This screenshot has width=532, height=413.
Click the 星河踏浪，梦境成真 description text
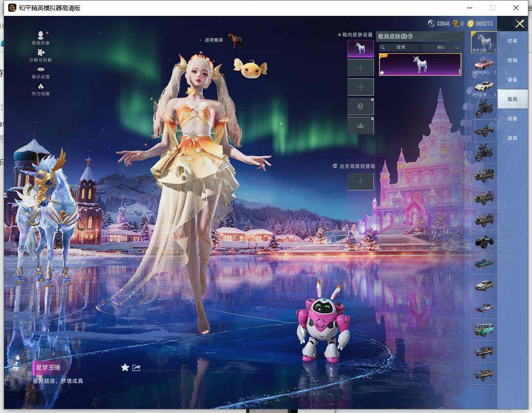click(x=58, y=381)
